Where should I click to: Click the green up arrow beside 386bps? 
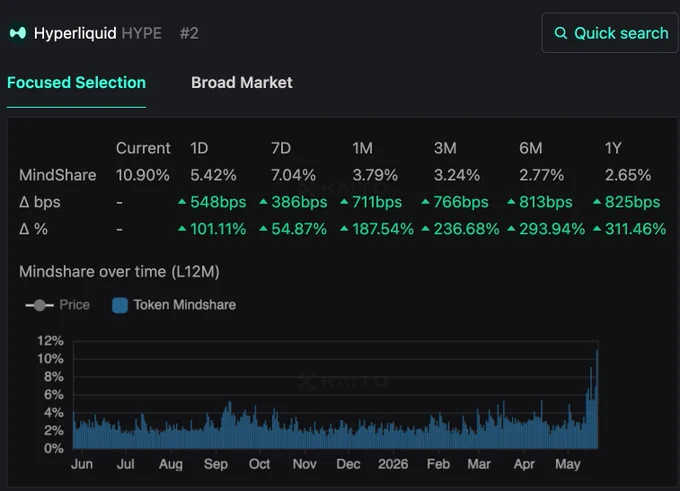coord(263,202)
